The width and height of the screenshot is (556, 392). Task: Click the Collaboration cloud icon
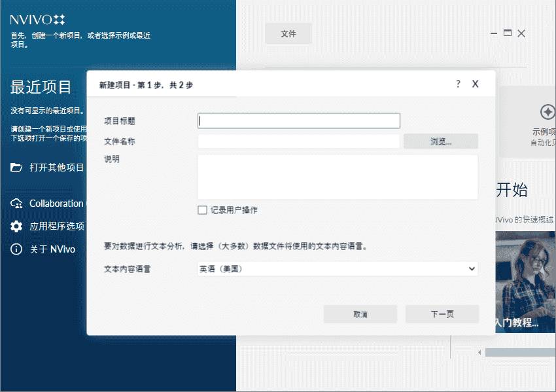pos(16,204)
